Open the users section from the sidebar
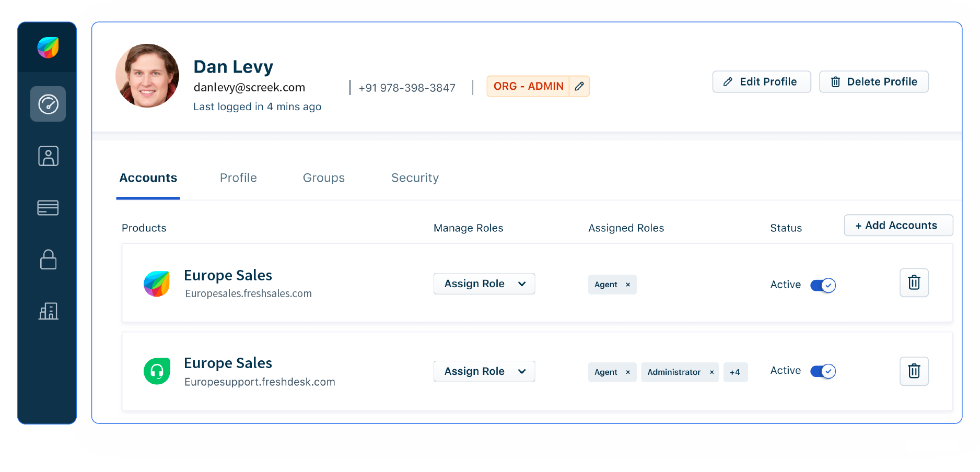 point(48,156)
